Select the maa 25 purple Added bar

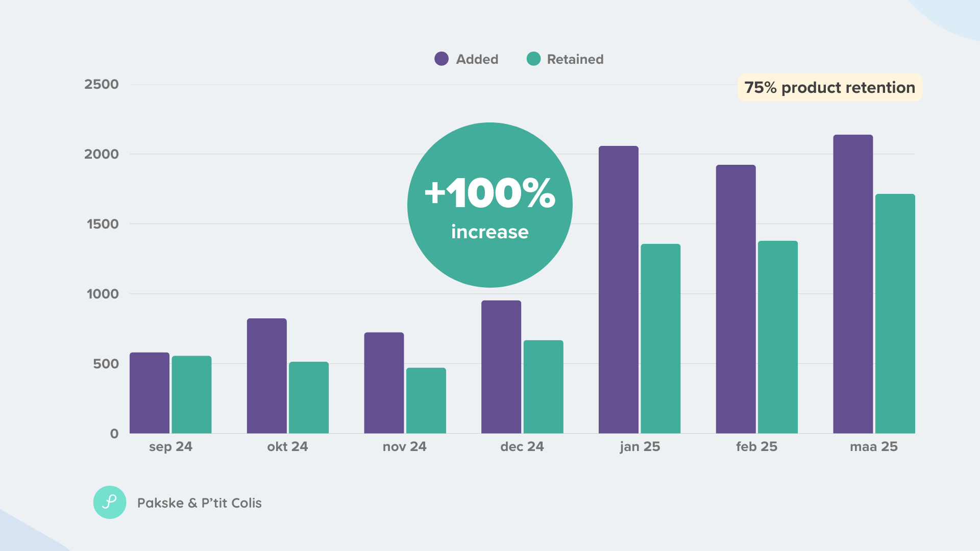[x=853, y=284]
